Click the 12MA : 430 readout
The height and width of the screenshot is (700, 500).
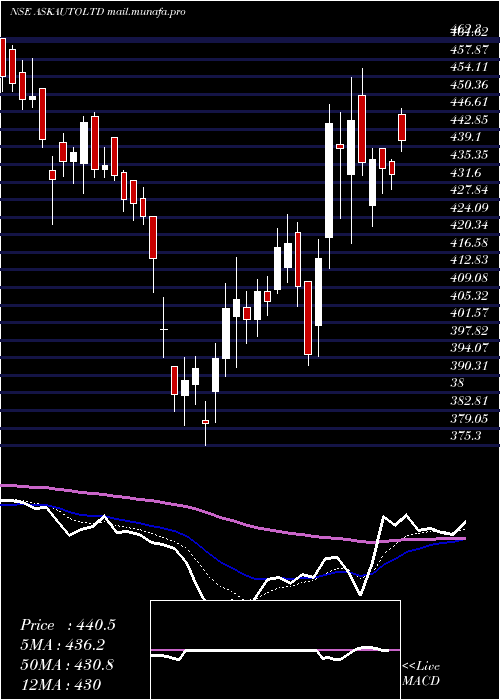pos(61,684)
